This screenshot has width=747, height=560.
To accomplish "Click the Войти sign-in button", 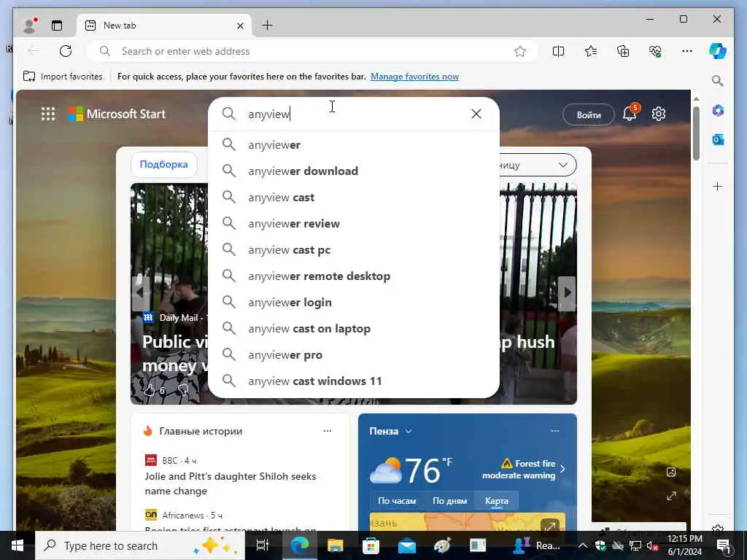I will [589, 114].
